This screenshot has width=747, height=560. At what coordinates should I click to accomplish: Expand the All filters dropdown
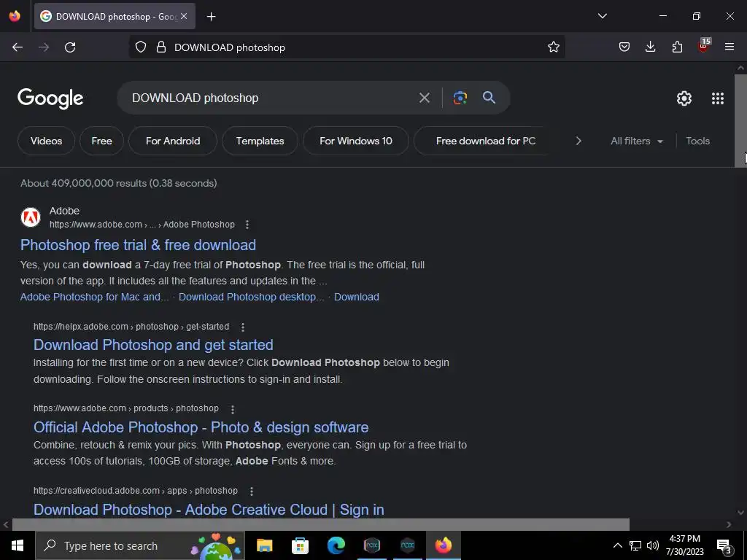pos(637,141)
